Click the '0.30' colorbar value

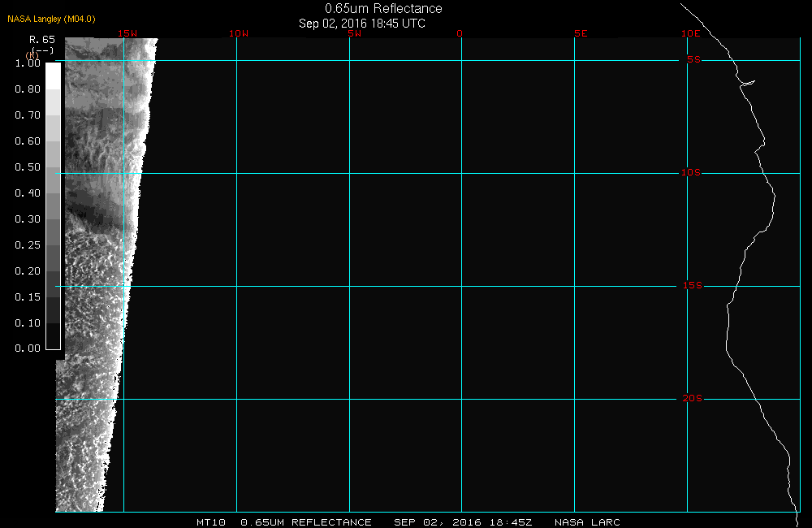point(28,219)
